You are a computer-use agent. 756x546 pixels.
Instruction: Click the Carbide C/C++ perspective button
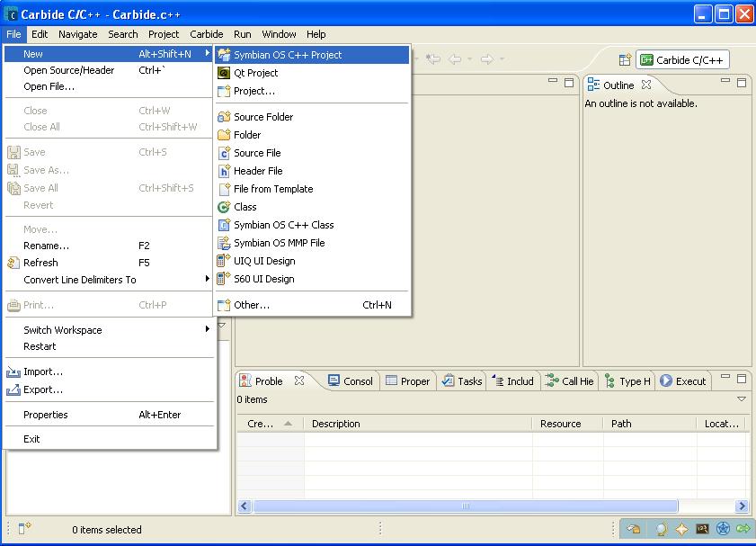tap(682, 60)
